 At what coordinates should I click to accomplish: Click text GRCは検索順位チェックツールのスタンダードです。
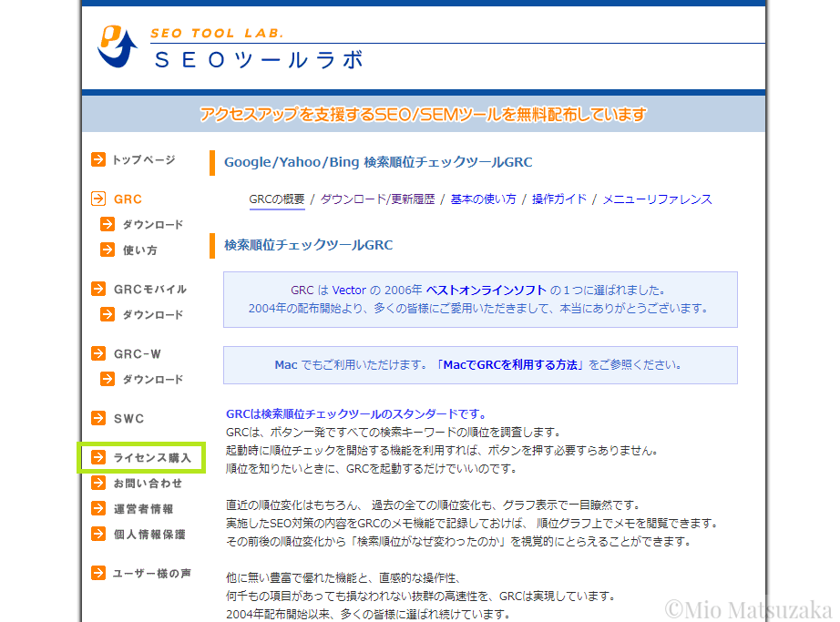click(357, 413)
